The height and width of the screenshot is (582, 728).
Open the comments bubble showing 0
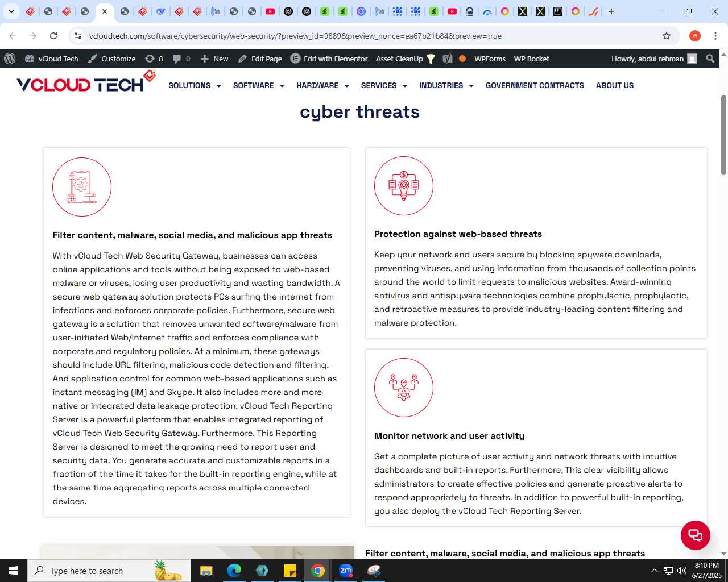(181, 59)
